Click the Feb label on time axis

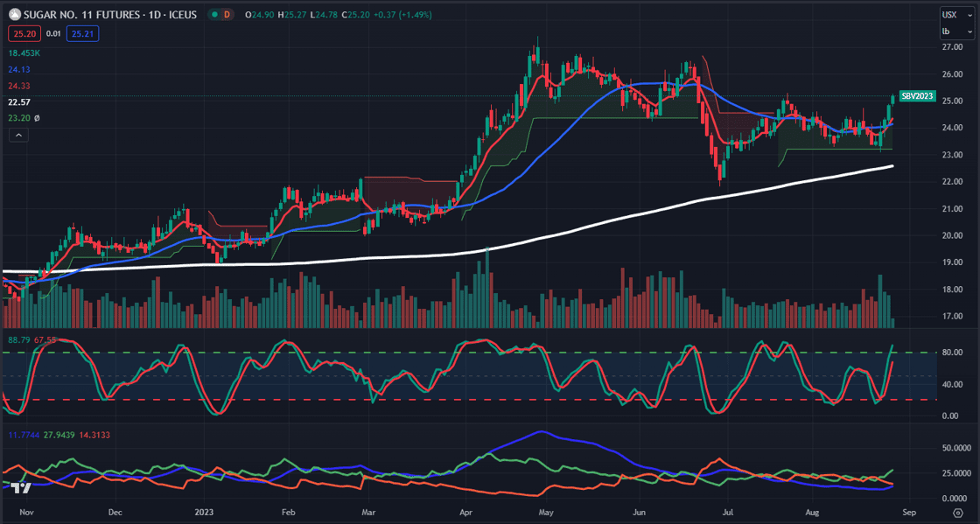point(288,512)
